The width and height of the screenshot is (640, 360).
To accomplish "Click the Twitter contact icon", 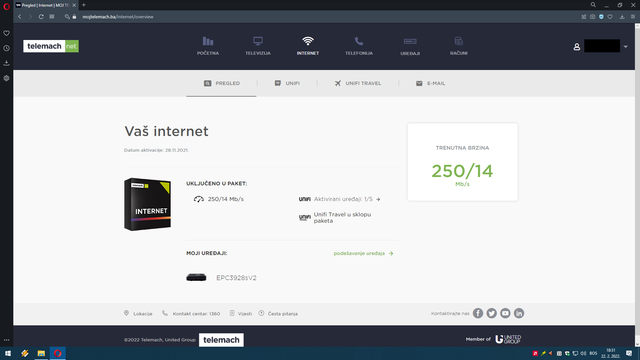I will click(x=491, y=313).
